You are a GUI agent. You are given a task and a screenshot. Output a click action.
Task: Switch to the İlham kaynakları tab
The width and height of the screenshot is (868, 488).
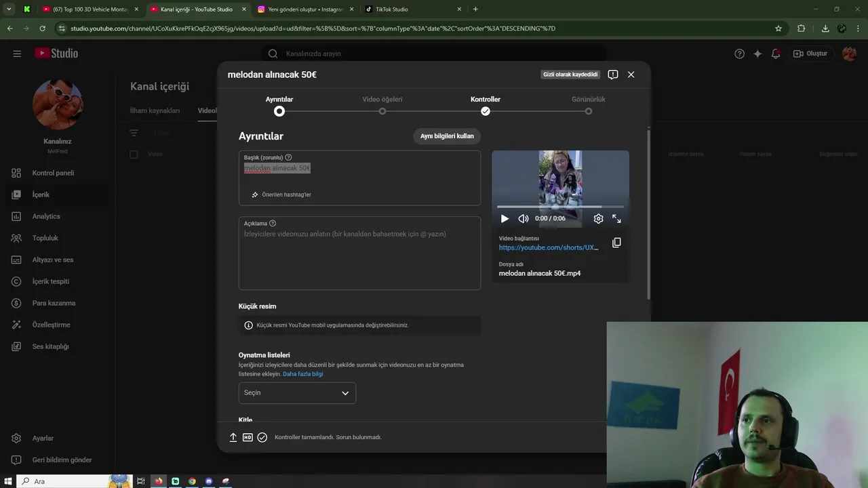click(x=155, y=110)
